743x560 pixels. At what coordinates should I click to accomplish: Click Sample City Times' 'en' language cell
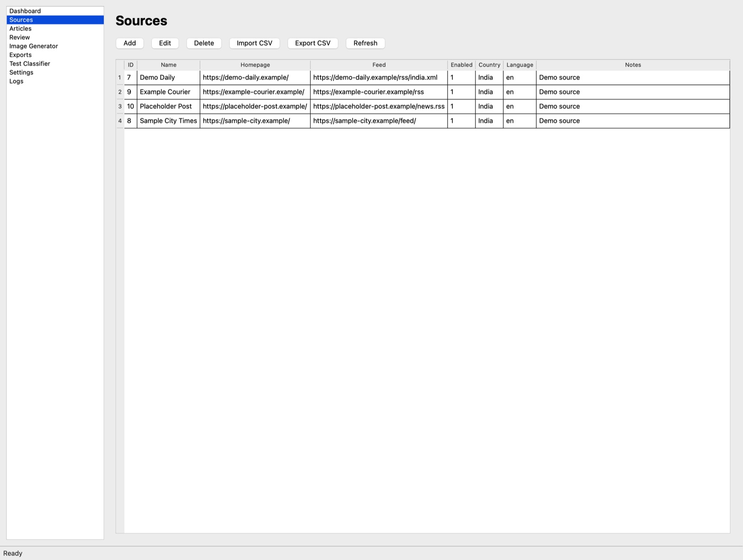pyautogui.click(x=520, y=121)
